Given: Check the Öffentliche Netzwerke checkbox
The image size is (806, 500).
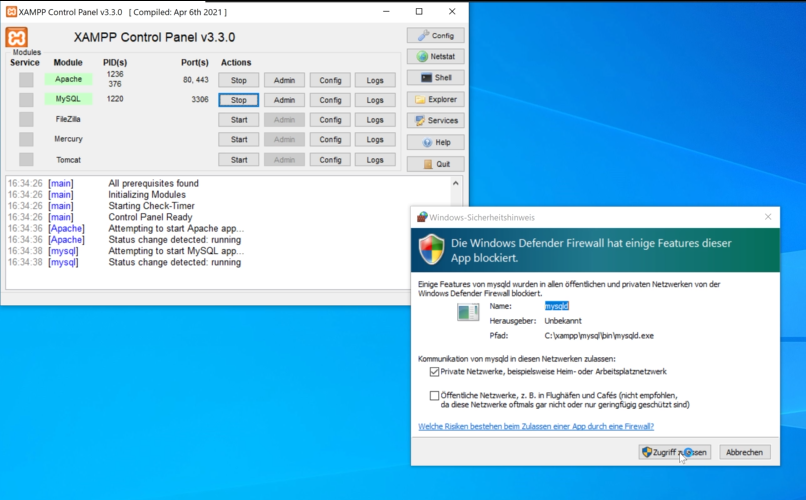Looking at the screenshot, I should 434,395.
